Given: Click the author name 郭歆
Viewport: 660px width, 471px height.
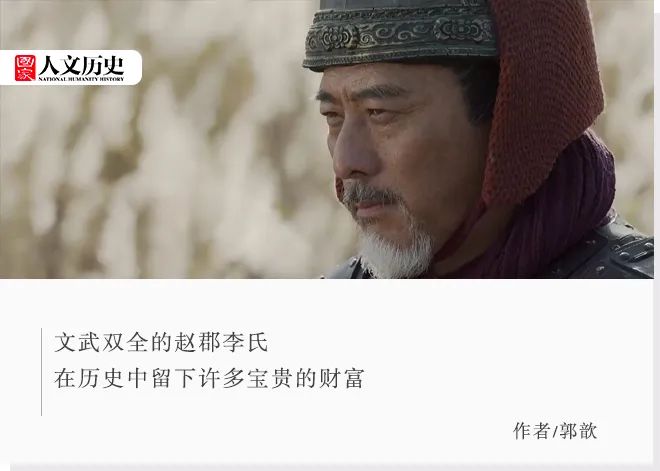Looking at the screenshot, I should [578, 431].
